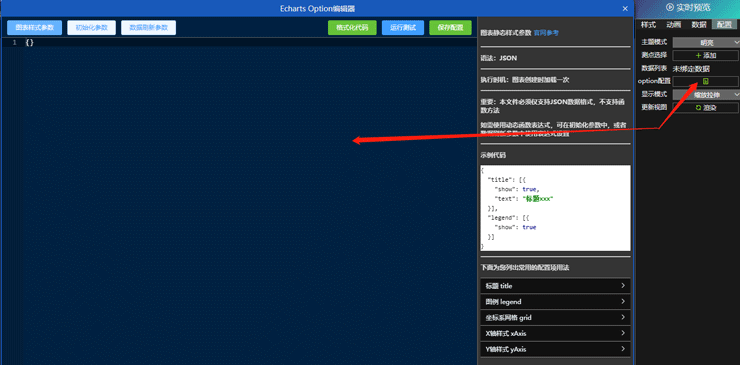Screen dimensions: 740x365
Task: Click the 数据列表 label
Action: click(654, 68)
